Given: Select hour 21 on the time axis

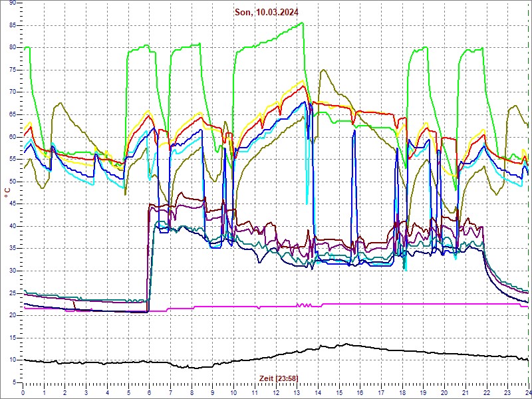Looking at the screenshot, I should pos(465,393).
